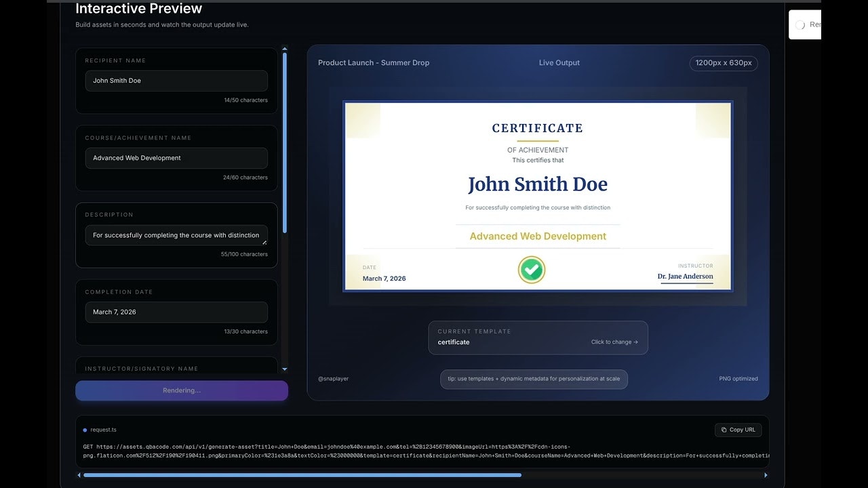Click the form panel vertical scrollbar

(285, 142)
